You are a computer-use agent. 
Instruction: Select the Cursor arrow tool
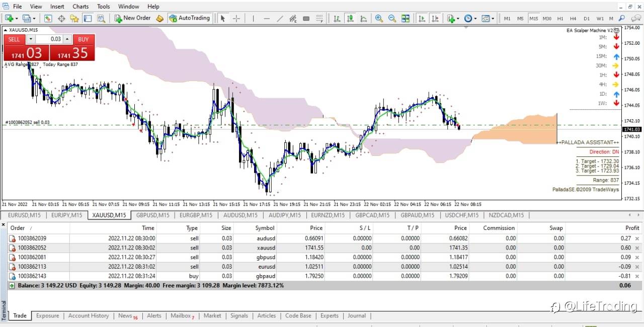223,18
